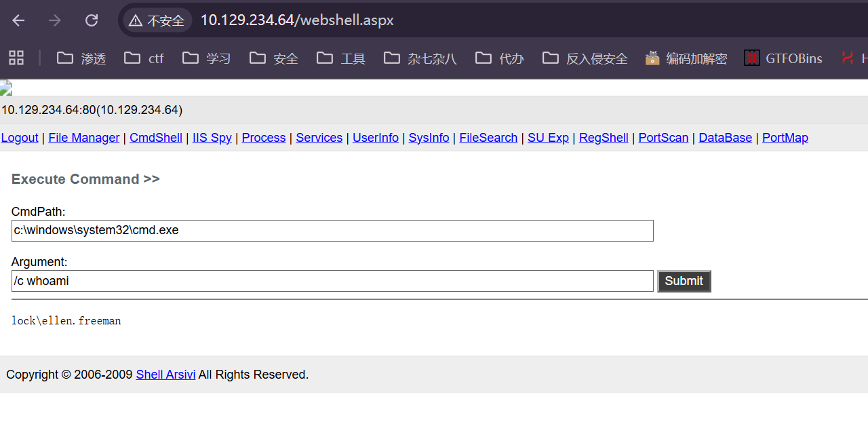This screenshot has height=435, width=868.
Task: Open File Manager in webshell menu
Action: pos(84,138)
